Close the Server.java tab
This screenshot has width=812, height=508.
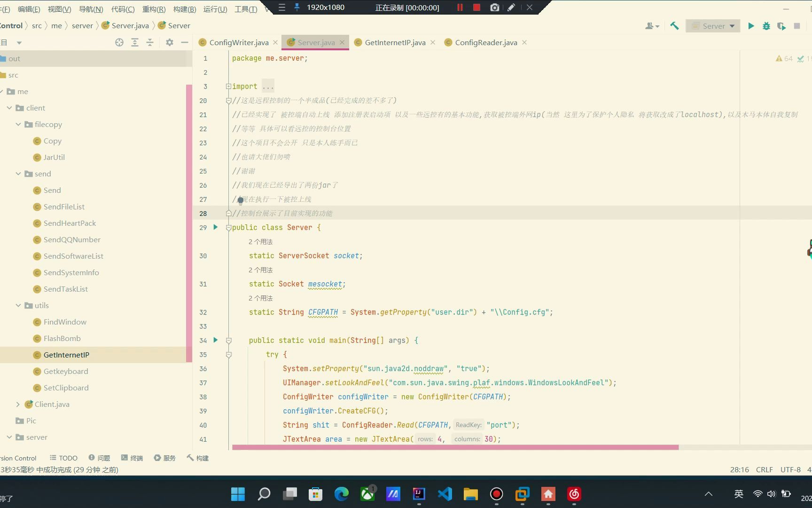342,42
